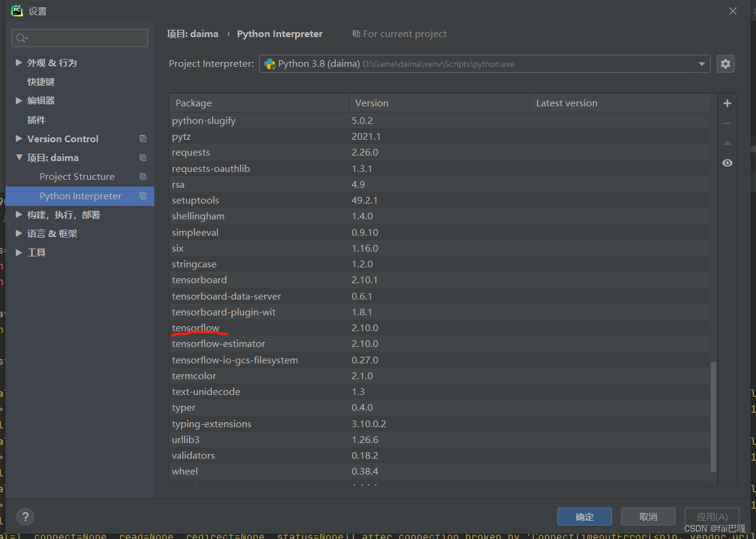Select the urllib3 package row
This screenshot has height=539, width=756.
[440, 439]
